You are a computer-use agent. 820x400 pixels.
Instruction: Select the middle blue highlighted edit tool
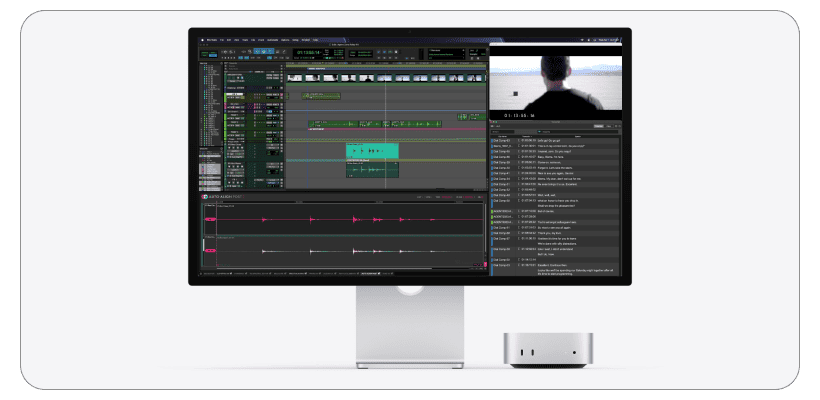click(264, 51)
